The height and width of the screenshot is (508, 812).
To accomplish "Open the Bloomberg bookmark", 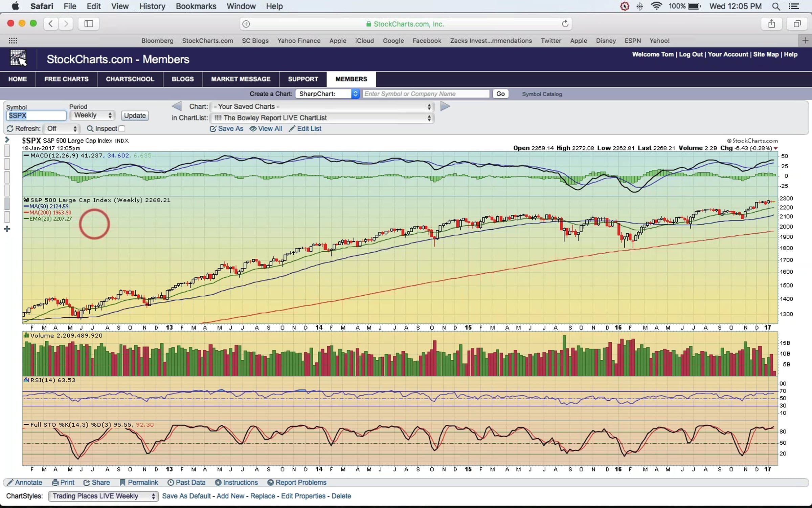I will [157, 41].
